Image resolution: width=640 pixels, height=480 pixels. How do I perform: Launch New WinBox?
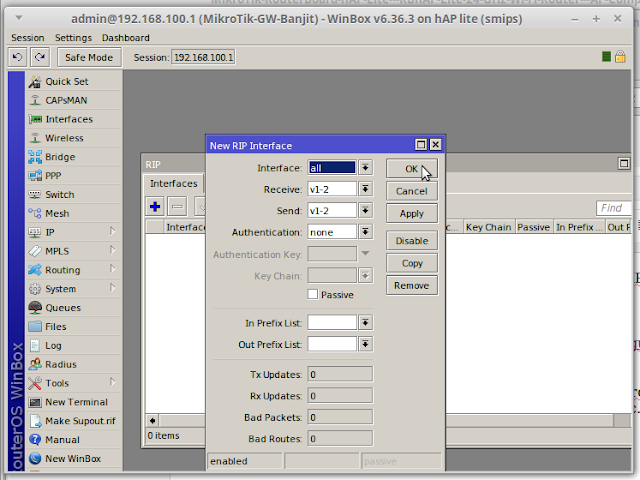tap(74, 459)
